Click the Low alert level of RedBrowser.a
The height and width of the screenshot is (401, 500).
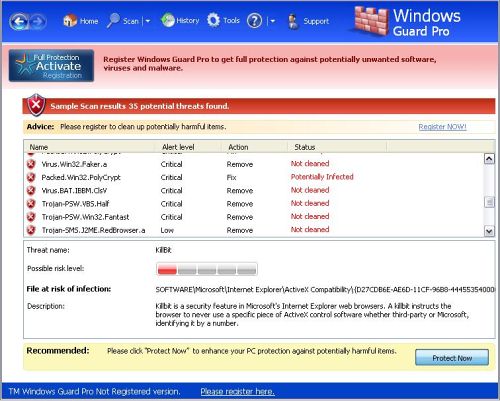click(x=167, y=230)
